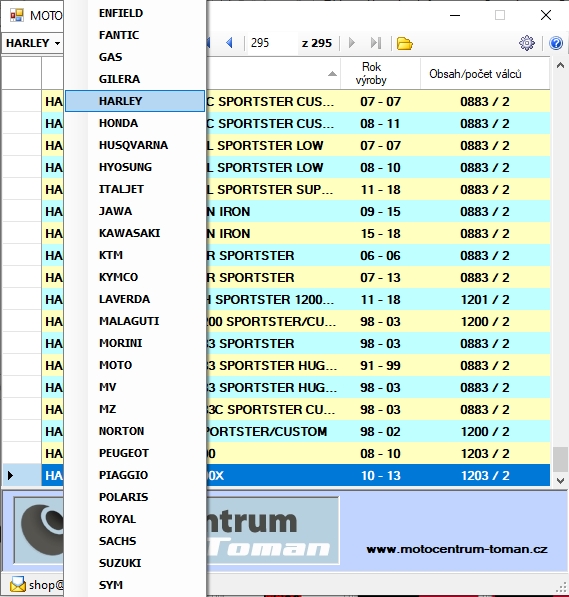
Task: Click the 1201 / 2 displacement cell
Action: [x=485, y=300]
